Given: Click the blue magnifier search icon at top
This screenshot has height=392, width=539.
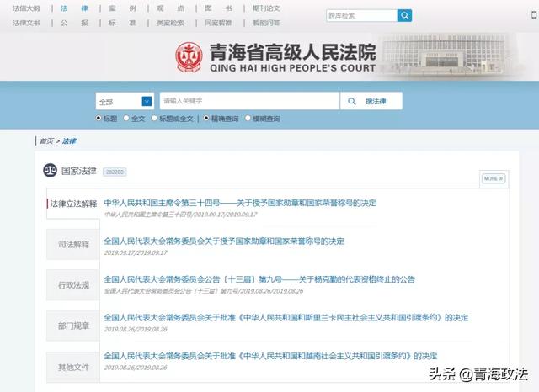Looking at the screenshot, I should pyautogui.click(x=404, y=15).
